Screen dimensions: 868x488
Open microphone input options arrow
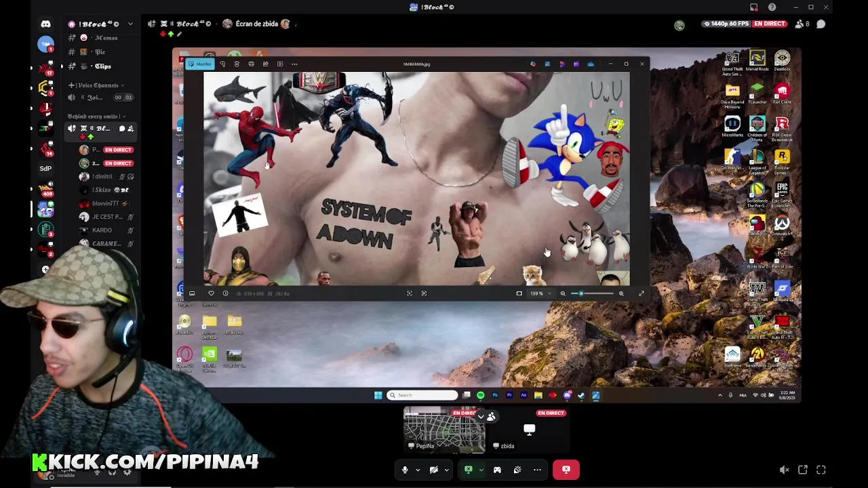pos(418,470)
